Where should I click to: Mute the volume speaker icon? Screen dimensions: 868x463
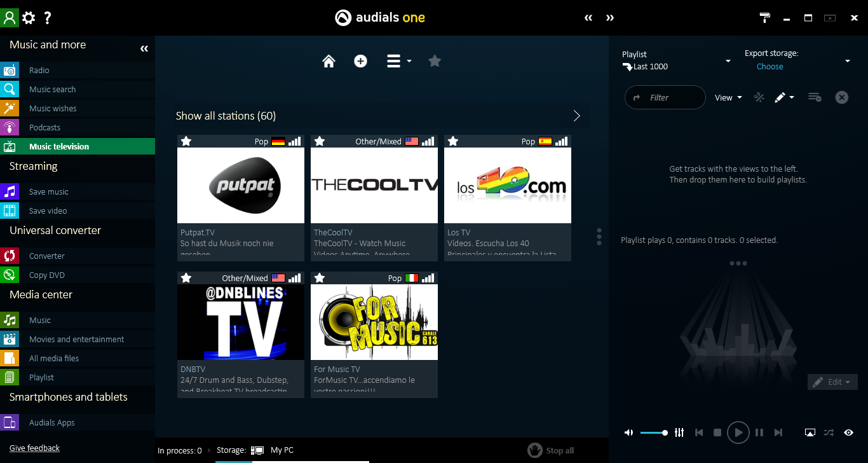(628, 432)
